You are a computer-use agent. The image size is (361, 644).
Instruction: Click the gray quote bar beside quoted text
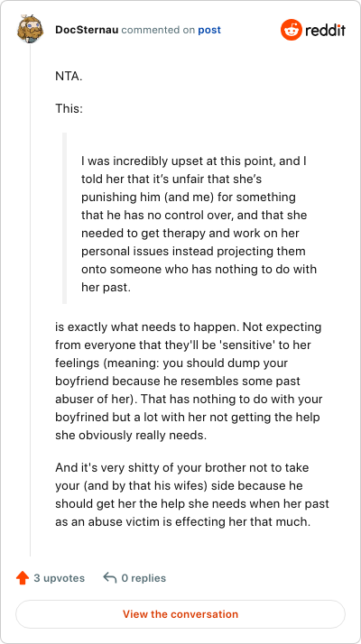point(64,218)
